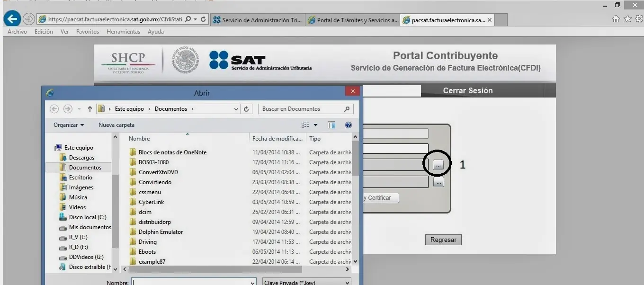Switch to Servicio de Administración Tri... tab
Image resolution: width=644 pixels, height=285 pixels.
pos(257,20)
